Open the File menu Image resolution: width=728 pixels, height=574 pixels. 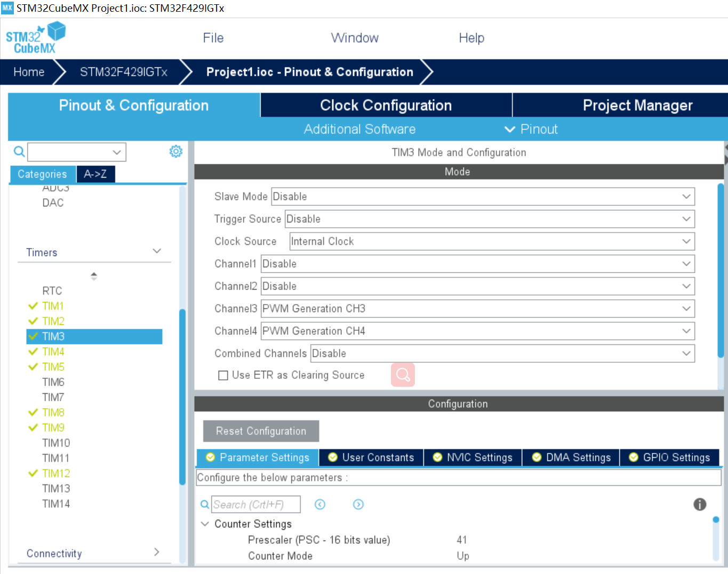(x=213, y=38)
